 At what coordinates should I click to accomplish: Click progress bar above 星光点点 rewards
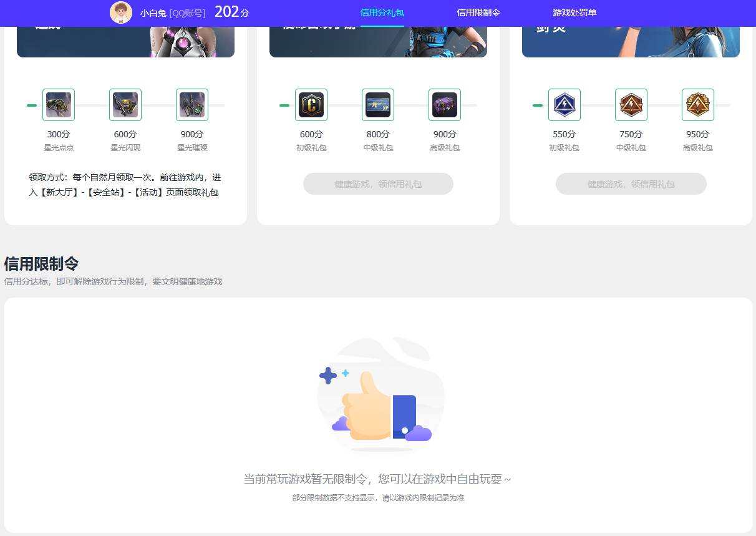pyautogui.click(x=125, y=105)
